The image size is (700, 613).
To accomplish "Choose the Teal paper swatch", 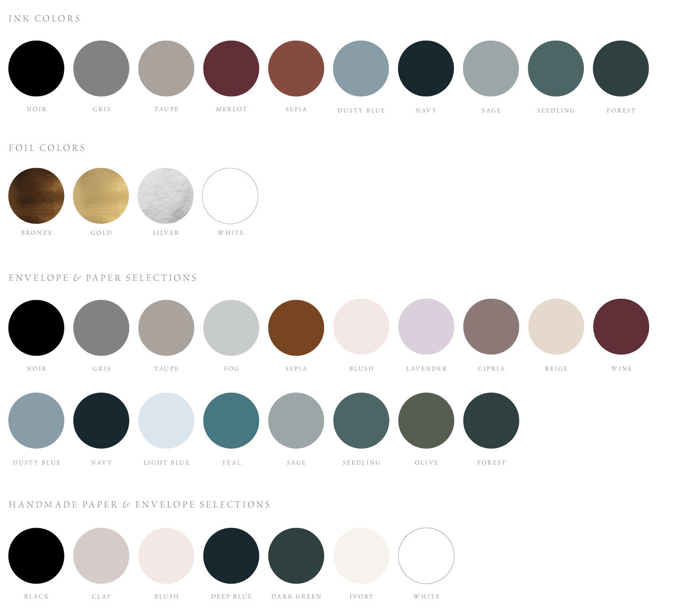I will click(x=231, y=420).
